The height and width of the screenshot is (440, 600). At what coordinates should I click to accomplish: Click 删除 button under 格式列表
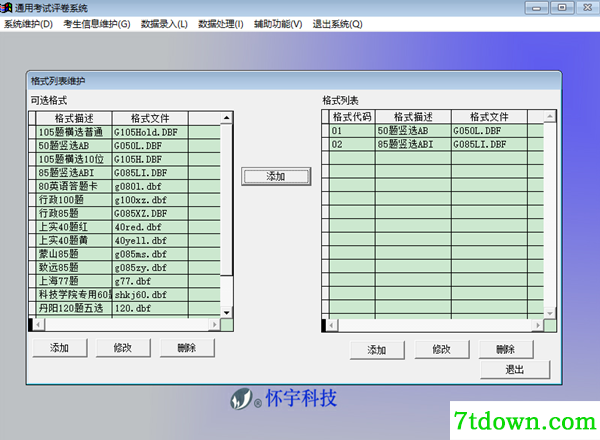[x=506, y=349]
